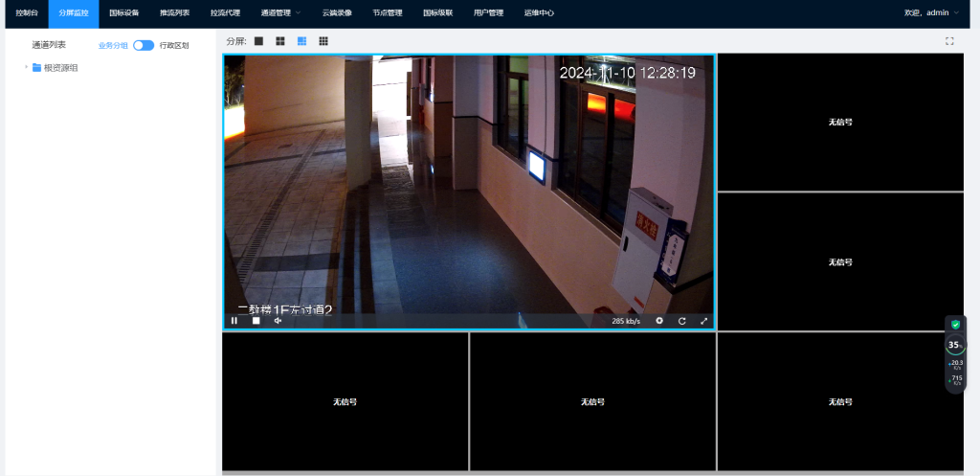Viewport: 980px width, 476px height.
Task: Open the admin user dropdown
Action: (x=930, y=13)
